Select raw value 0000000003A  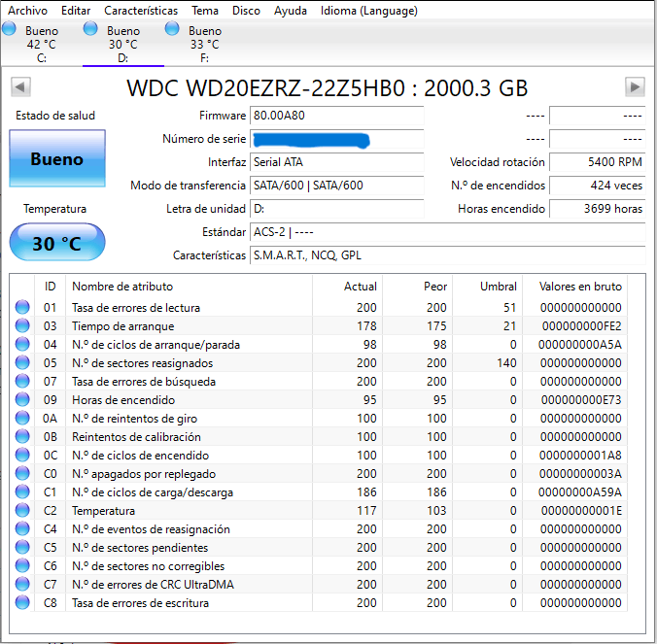580,474
